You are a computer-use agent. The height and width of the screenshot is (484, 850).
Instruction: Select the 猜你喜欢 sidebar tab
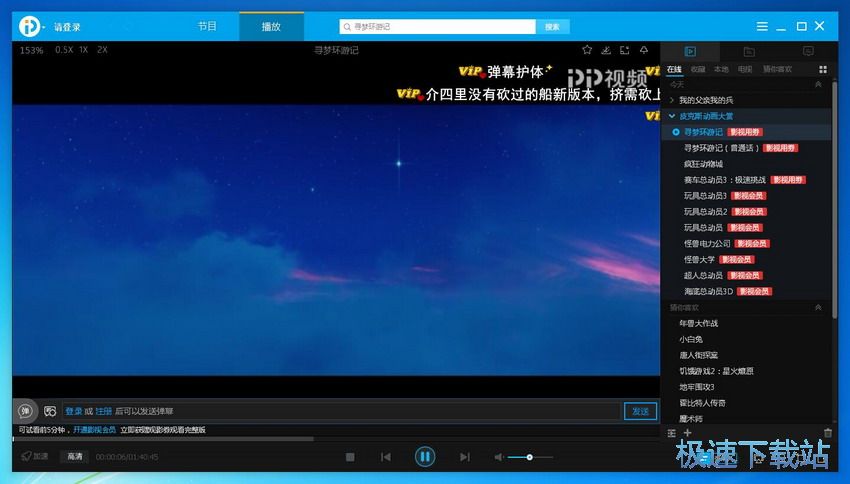(x=777, y=69)
